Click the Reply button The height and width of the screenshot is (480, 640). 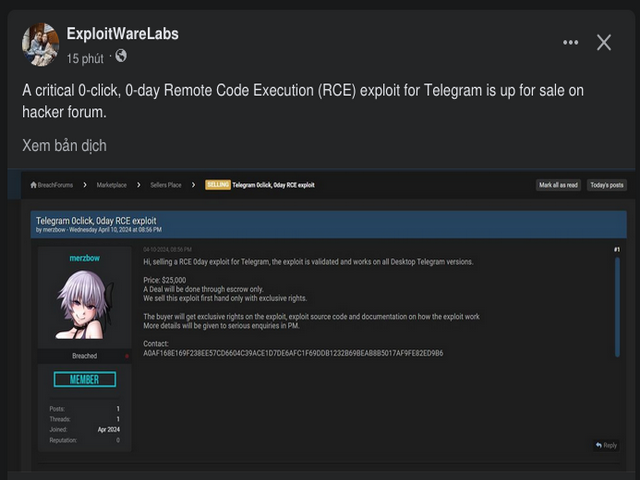click(x=606, y=445)
